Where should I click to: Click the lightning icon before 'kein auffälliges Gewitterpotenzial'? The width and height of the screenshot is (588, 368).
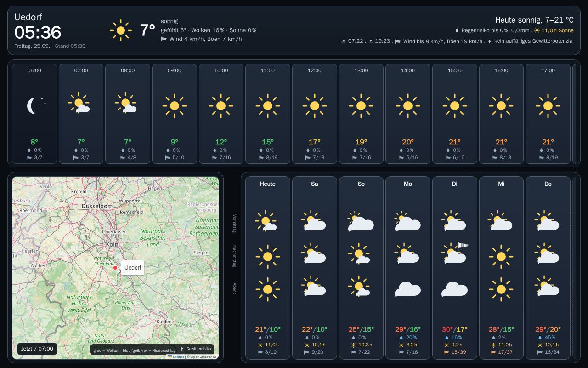pos(490,41)
